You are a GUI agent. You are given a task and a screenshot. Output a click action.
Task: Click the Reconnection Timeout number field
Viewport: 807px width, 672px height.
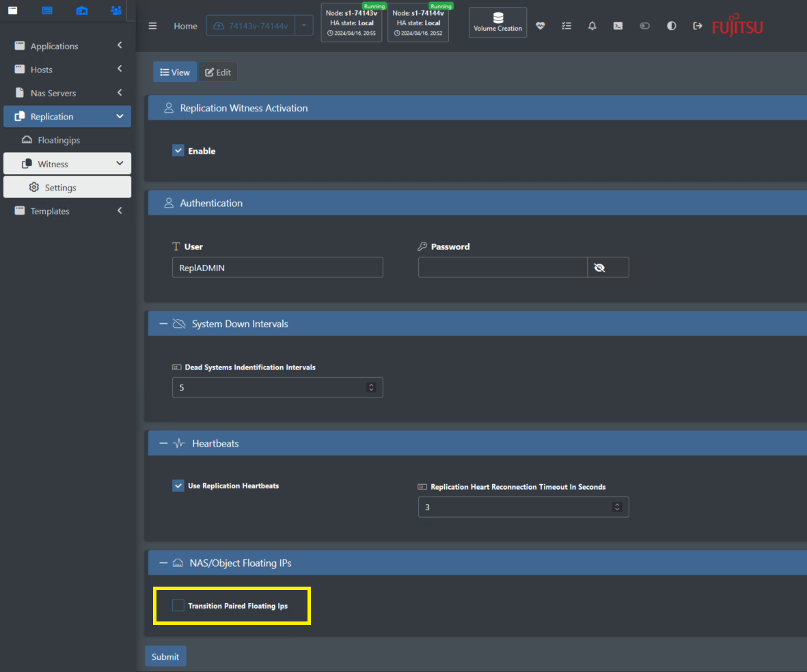point(523,507)
